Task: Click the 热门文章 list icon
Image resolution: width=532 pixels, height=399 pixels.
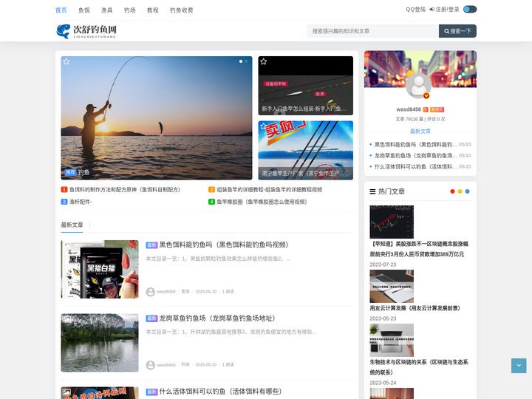Action: pyautogui.click(x=372, y=191)
